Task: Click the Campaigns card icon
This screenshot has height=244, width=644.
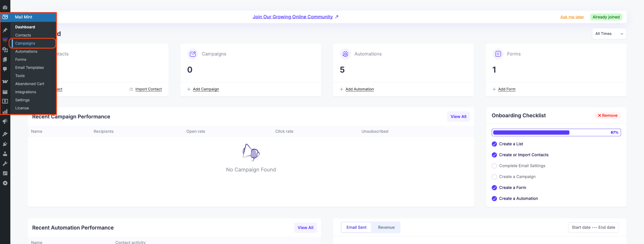Action: coord(193,54)
